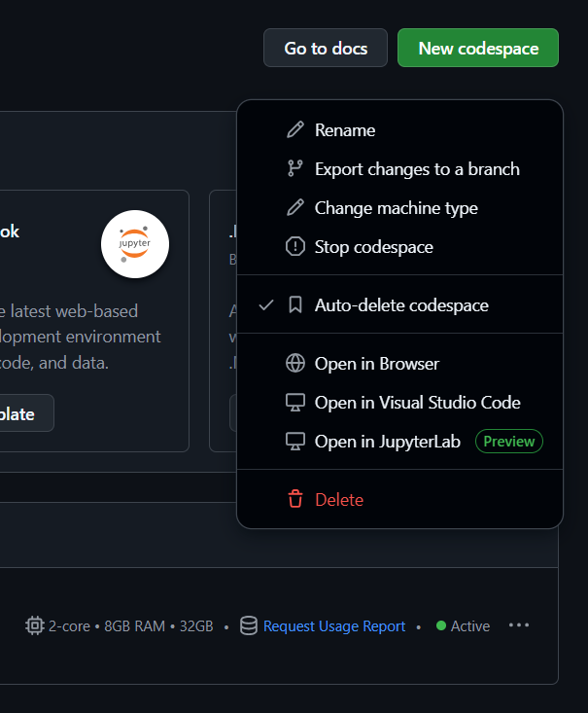Click the stop icon beside Stop codespace

[x=295, y=246]
